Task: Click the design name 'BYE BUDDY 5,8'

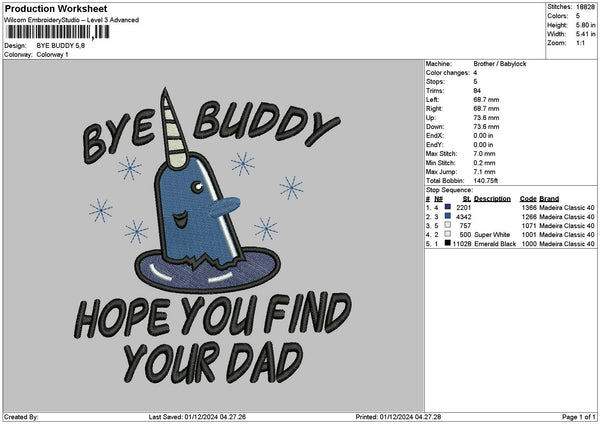Action: [x=61, y=46]
